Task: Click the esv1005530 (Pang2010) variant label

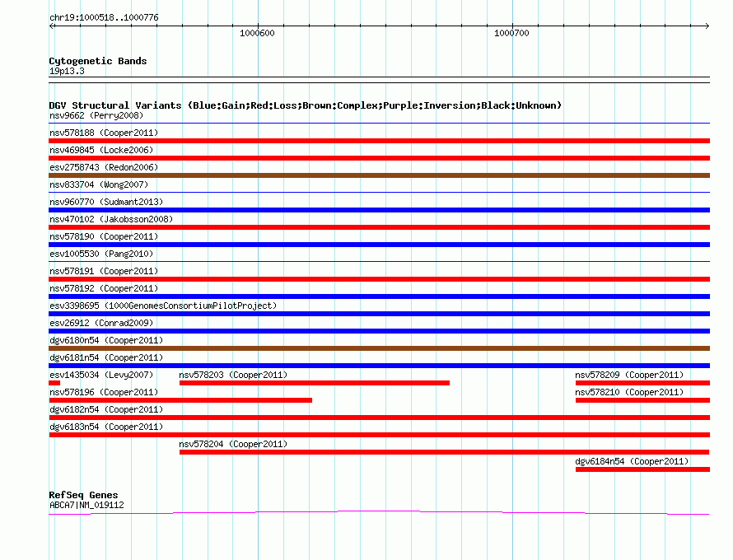Action: coord(101,254)
